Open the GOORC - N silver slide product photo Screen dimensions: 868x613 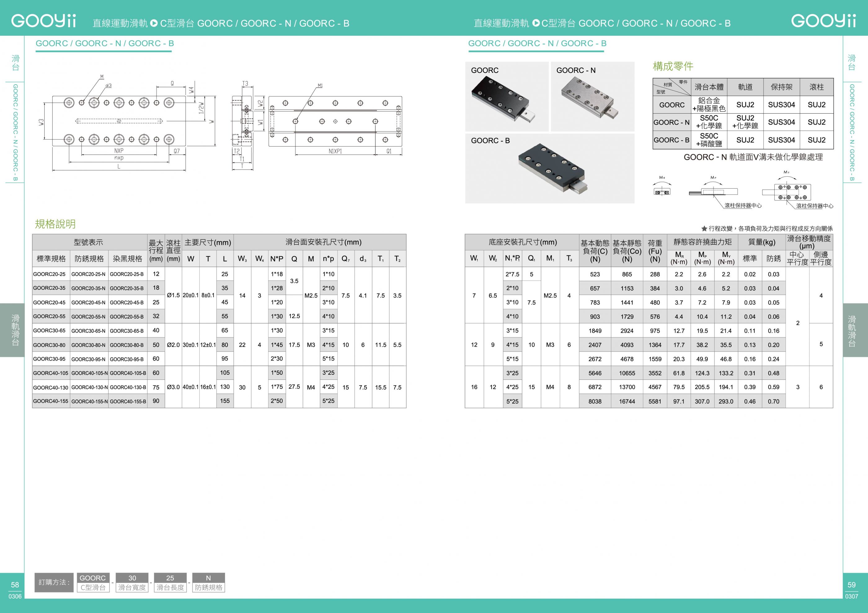pyautogui.click(x=592, y=96)
